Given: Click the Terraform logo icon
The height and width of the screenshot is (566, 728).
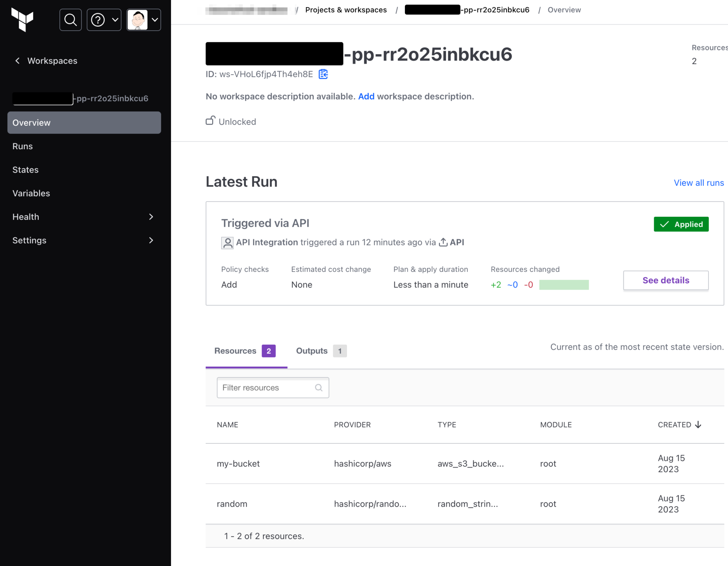Looking at the screenshot, I should click(x=22, y=20).
